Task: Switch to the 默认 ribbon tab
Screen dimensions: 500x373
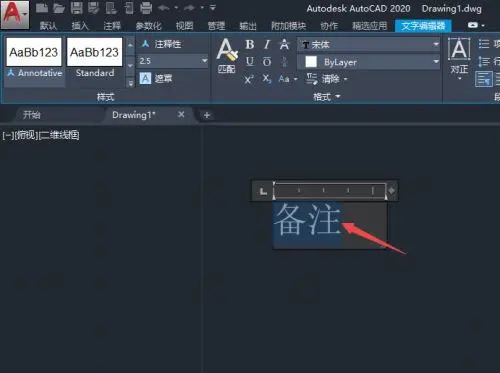Action: 48,25
